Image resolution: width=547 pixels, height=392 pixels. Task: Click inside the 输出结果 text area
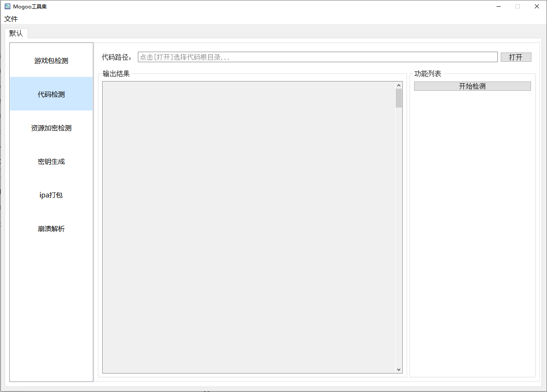click(x=249, y=227)
